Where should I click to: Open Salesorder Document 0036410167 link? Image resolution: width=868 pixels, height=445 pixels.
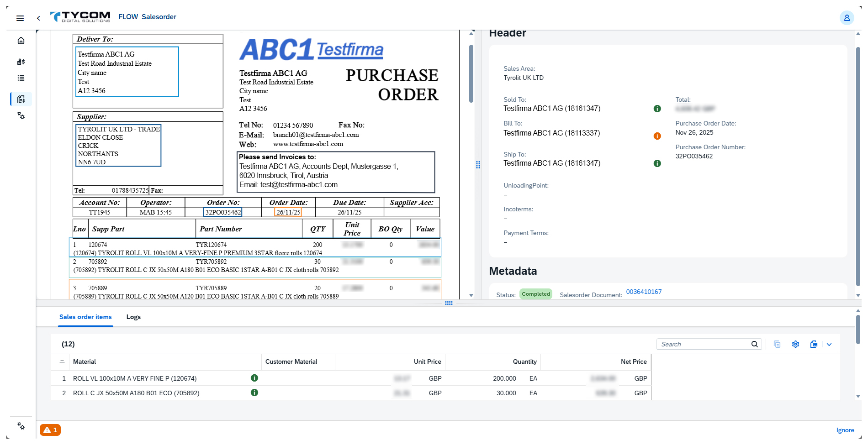[x=644, y=292]
